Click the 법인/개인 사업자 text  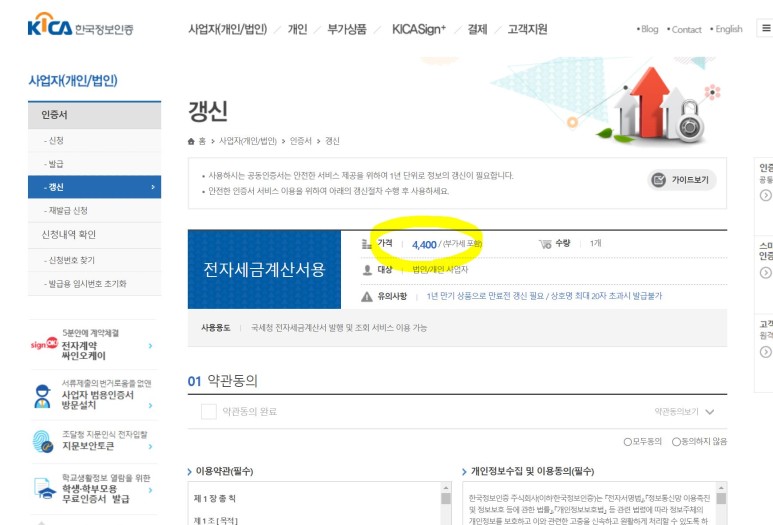pyautogui.click(x=440, y=270)
